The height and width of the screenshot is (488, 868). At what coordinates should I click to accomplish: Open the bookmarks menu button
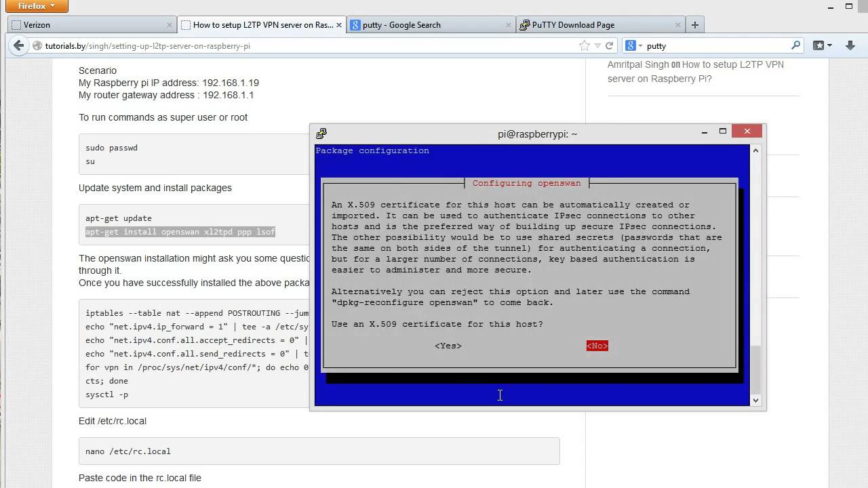pyautogui.click(x=822, y=45)
